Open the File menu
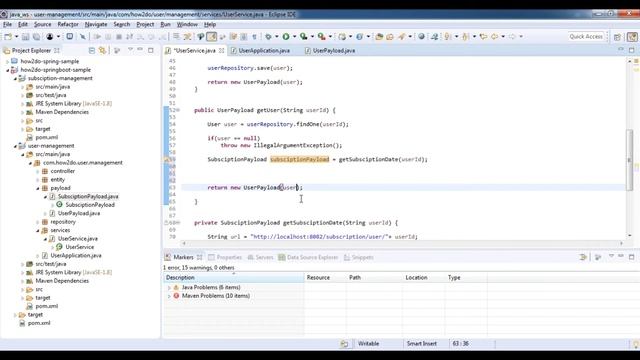This screenshot has width=640, height=360. click(7, 24)
